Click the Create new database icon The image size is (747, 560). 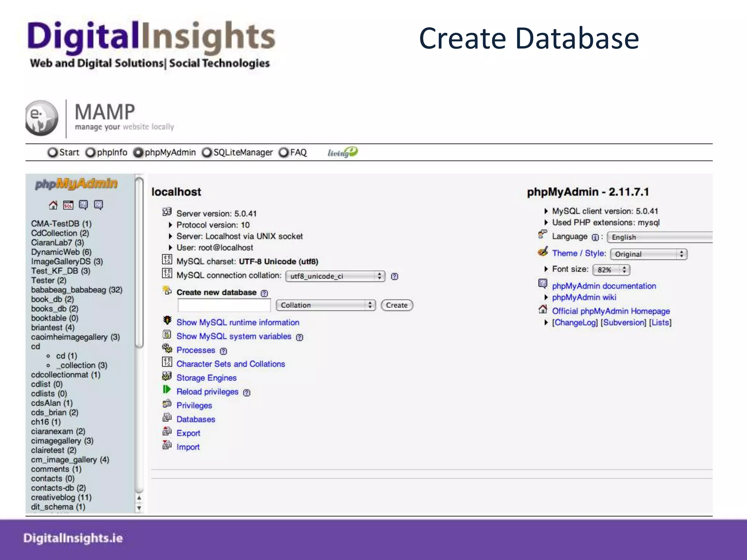[167, 291]
